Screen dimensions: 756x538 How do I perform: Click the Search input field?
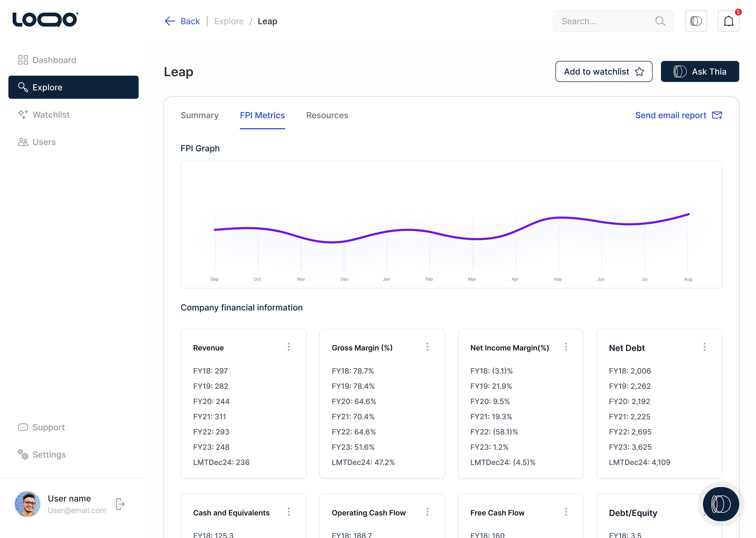(613, 21)
